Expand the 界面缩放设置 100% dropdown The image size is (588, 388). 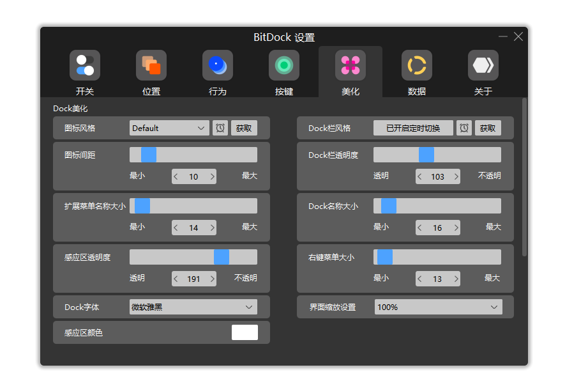coord(439,307)
